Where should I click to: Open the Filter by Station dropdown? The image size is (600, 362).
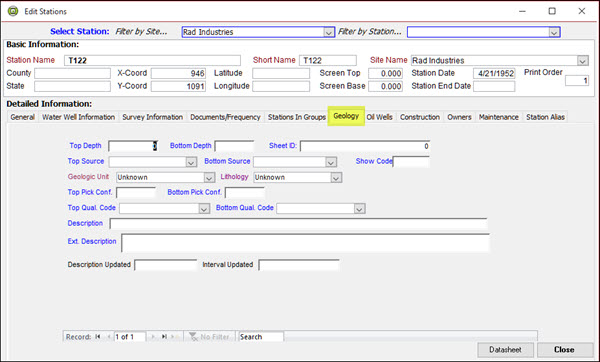pos(554,32)
